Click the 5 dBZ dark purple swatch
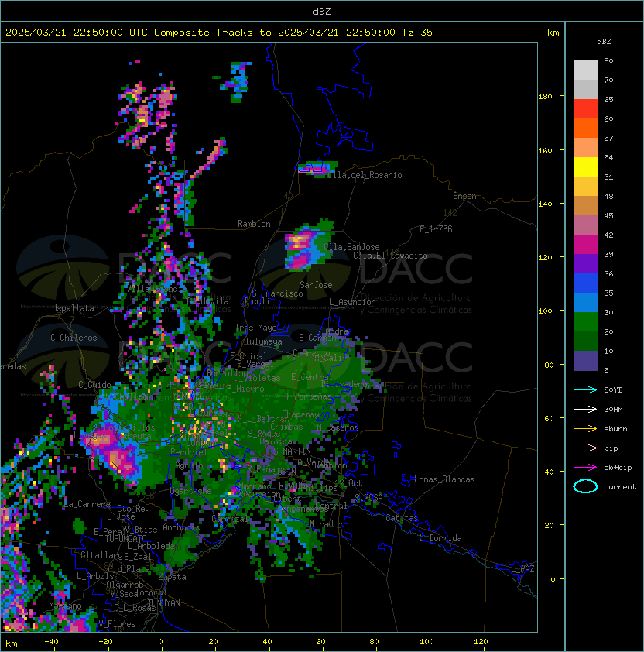Screen dimensions: 644x652 coord(585,361)
